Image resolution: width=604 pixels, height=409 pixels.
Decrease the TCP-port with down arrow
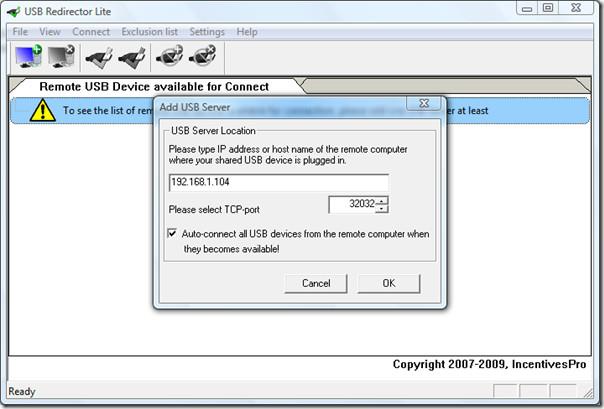tap(382, 209)
